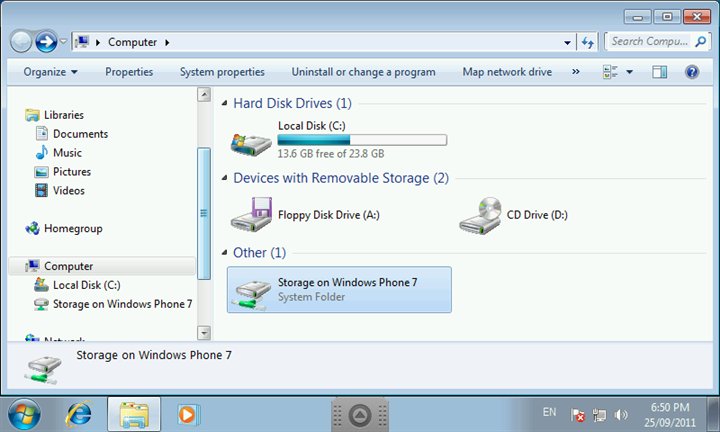Click the computer icon in address bar
The height and width of the screenshot is (432, 720).
[82, 42]
